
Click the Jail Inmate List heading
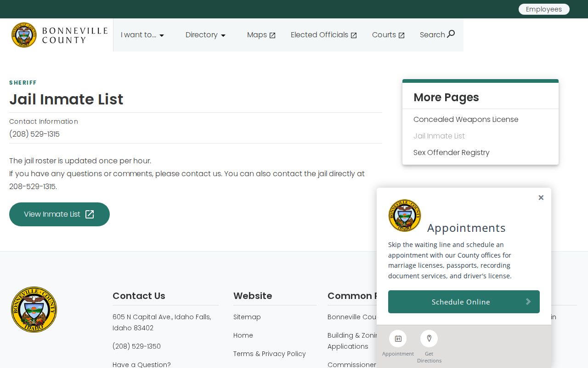coord(66,99)
